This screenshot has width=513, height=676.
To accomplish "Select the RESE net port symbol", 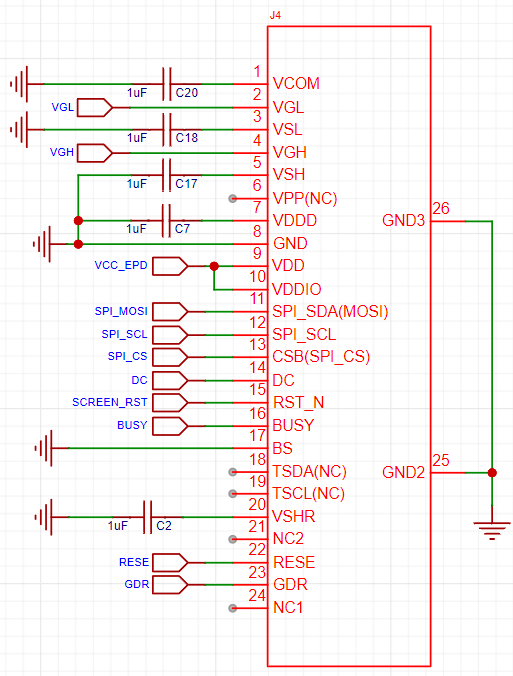I will (x=170, y=562).
